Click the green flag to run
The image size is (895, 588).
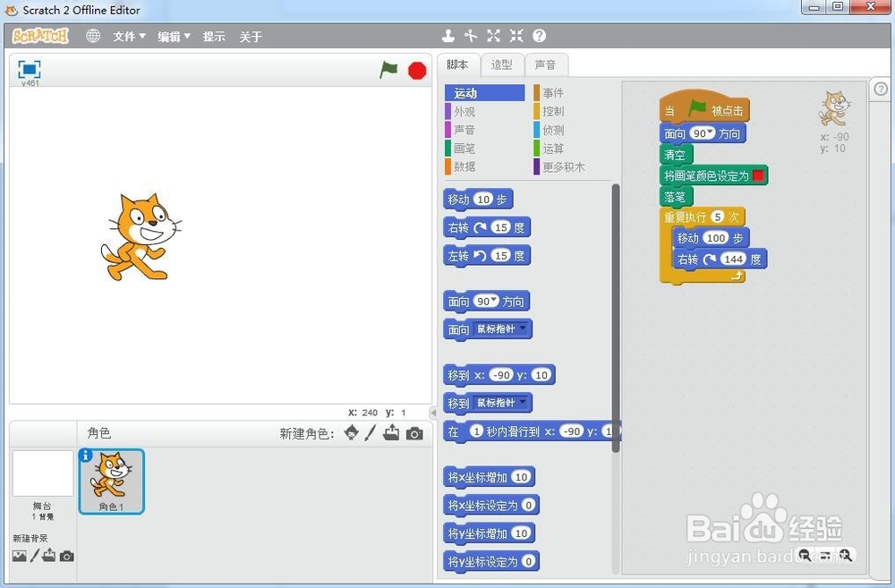click(388, 70)
